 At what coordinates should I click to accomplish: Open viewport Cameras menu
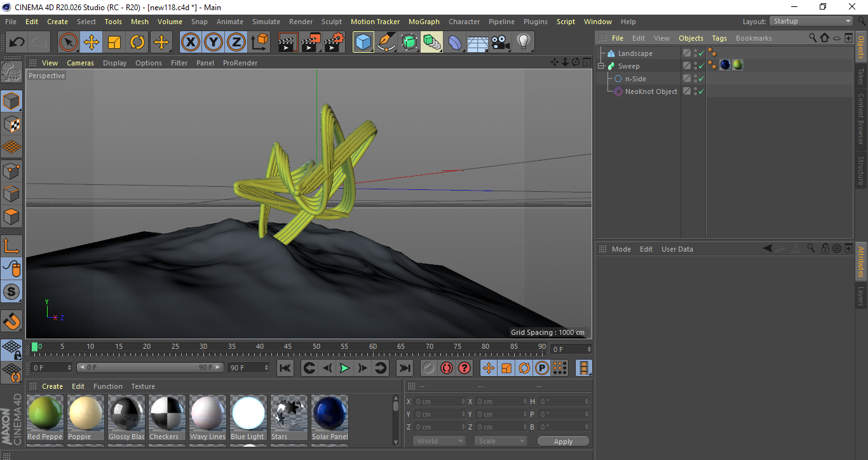[80, 63]
